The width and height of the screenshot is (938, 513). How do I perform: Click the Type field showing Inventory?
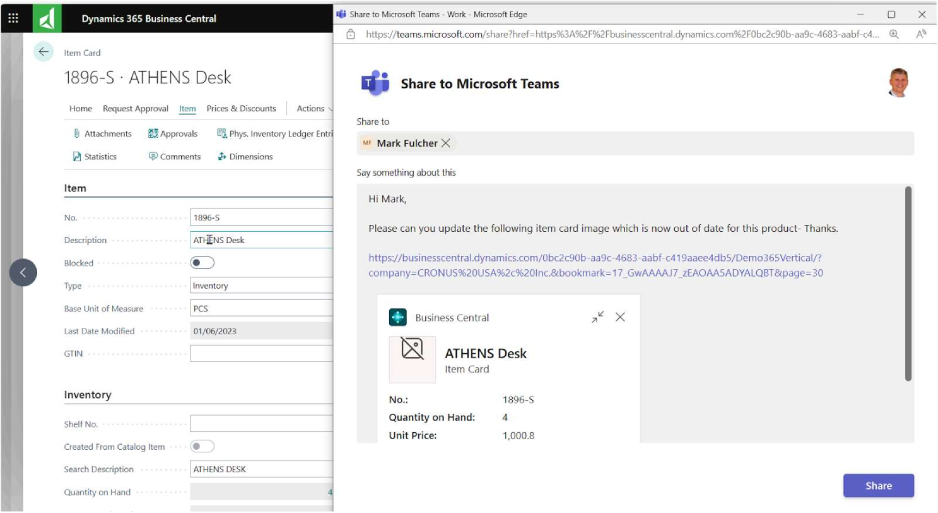click(x=261, y=285)
